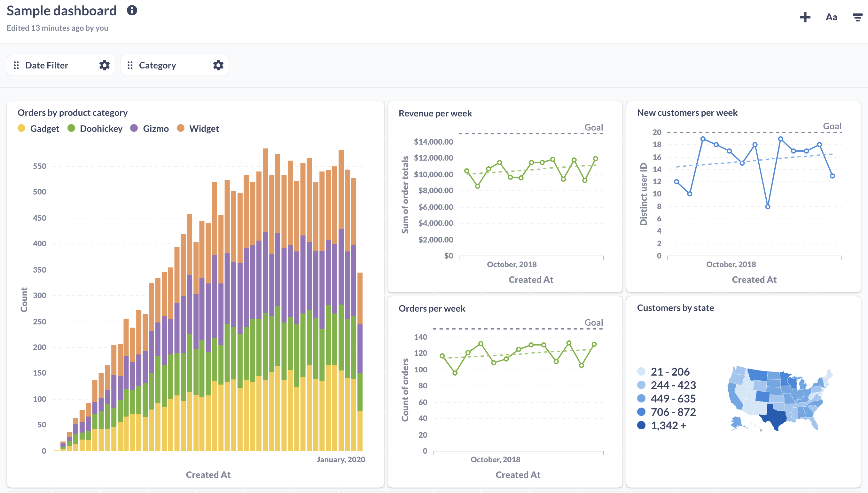Click the 1,342 + legend swatch
868x493 pixels.
click(x=641, y=425)
